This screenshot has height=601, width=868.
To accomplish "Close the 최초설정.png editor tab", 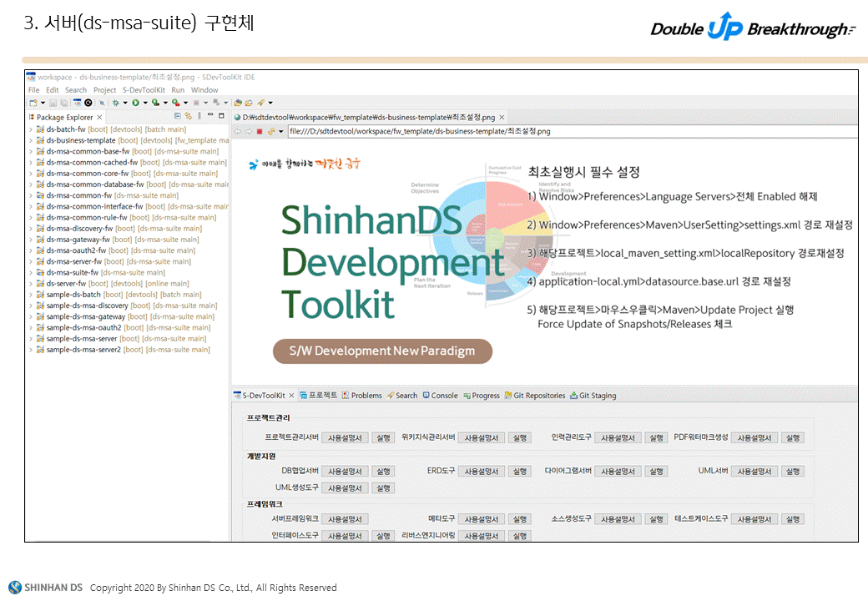I will click(502, 118).
